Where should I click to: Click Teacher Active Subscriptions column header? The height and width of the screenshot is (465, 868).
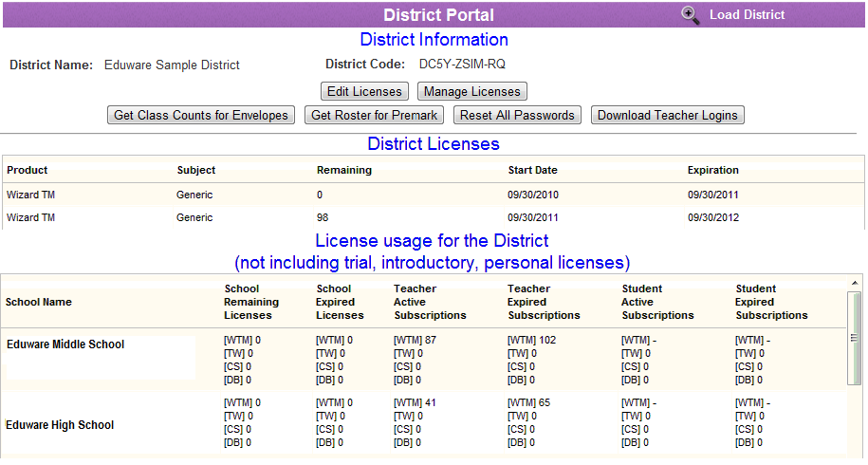pos(430,302)
